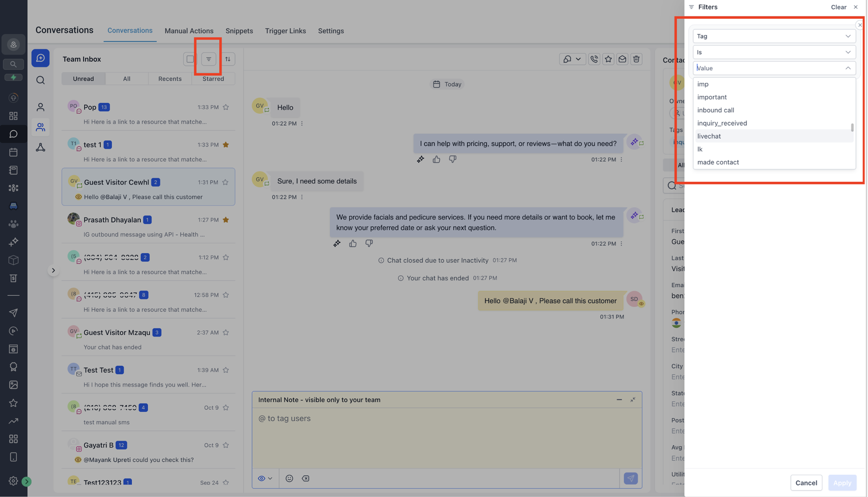Viewport: 868px width, 497px height.
Task: Click the send message paper-plane button
Action: pos(631,478)
